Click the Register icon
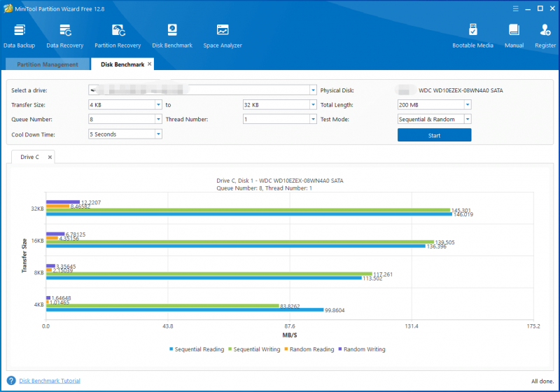 pyautogui.click(x=545, y=36)
